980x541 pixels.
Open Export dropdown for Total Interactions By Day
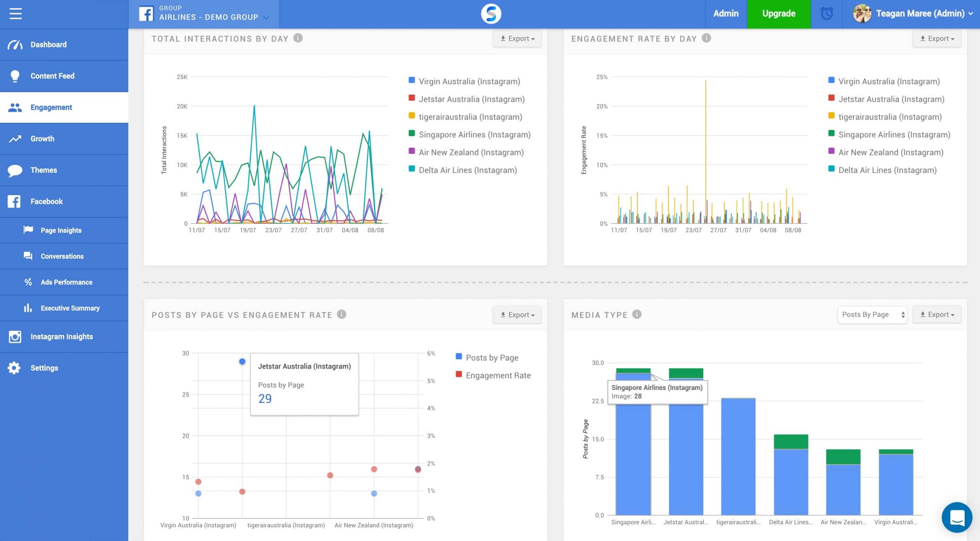point(517,39)
